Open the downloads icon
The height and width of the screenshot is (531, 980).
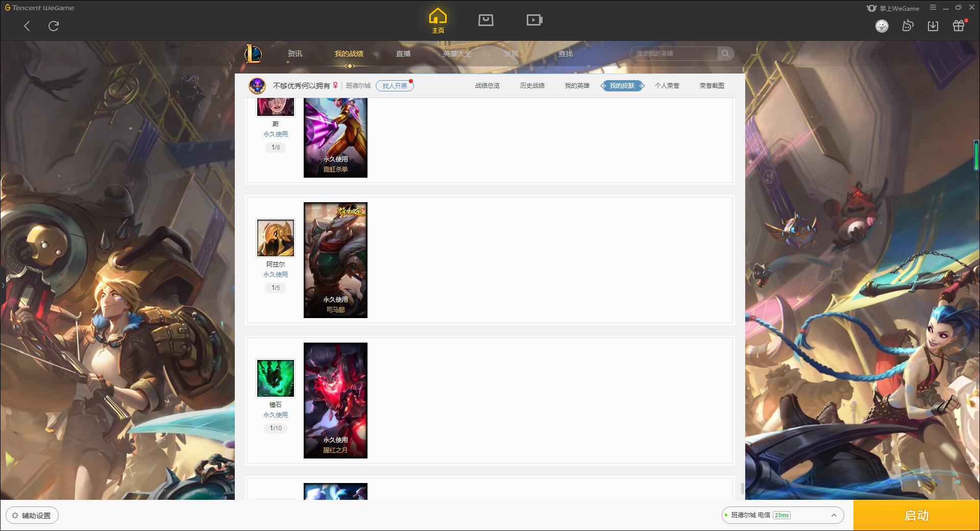coord(933,26)
